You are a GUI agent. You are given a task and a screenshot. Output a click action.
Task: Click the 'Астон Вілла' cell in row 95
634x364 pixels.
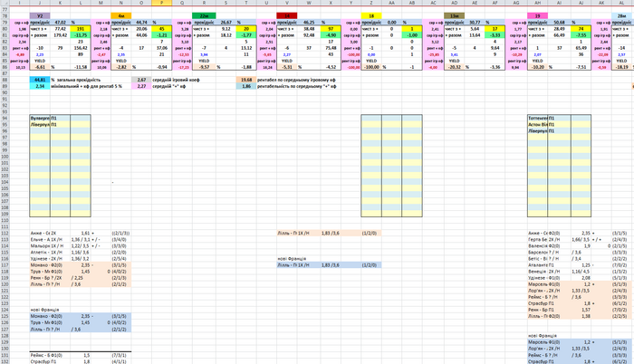pos(537,125)
